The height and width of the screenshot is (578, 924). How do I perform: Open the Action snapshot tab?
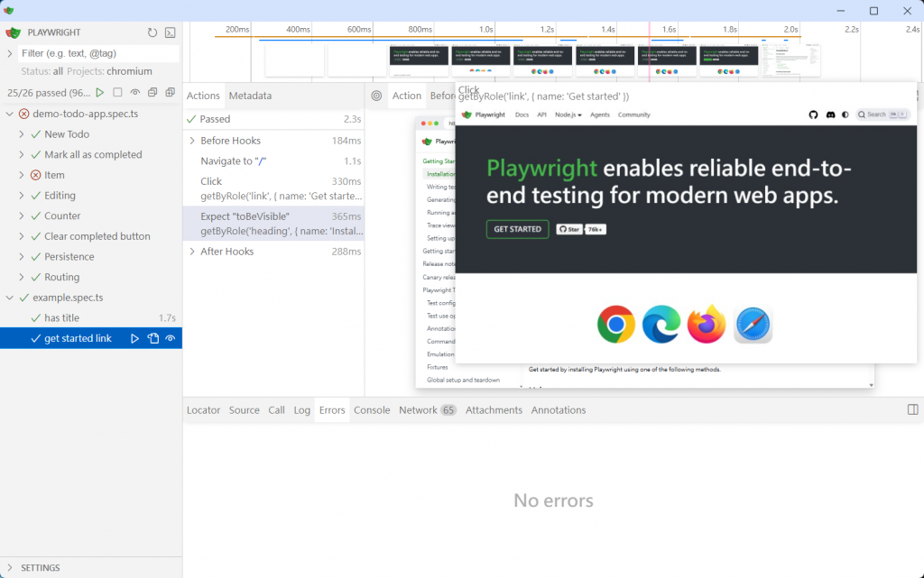point(407,96)
